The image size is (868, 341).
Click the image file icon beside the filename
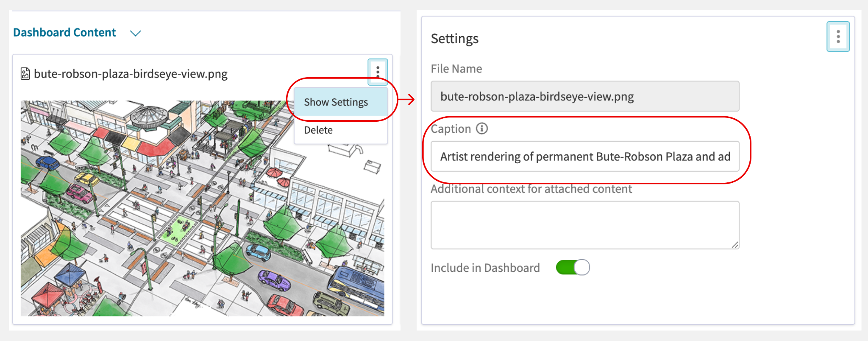(x=25, y=74)
